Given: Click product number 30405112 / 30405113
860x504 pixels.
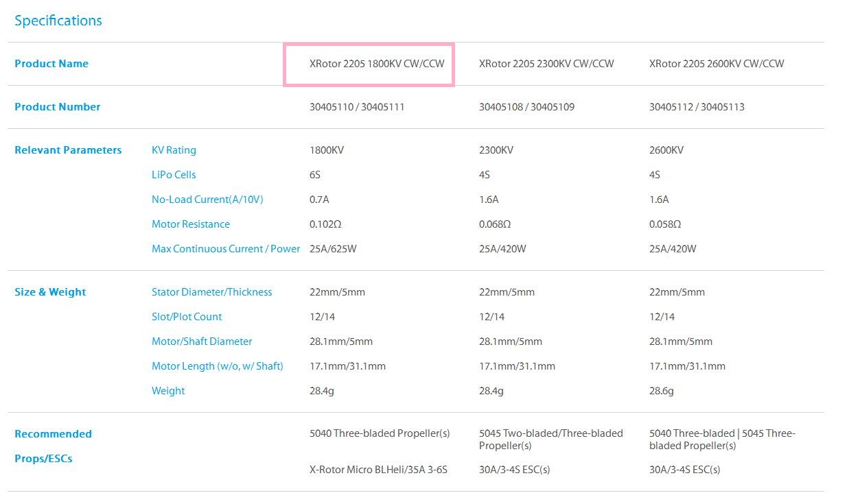Looking at the screenshot, I should (697, 107).
